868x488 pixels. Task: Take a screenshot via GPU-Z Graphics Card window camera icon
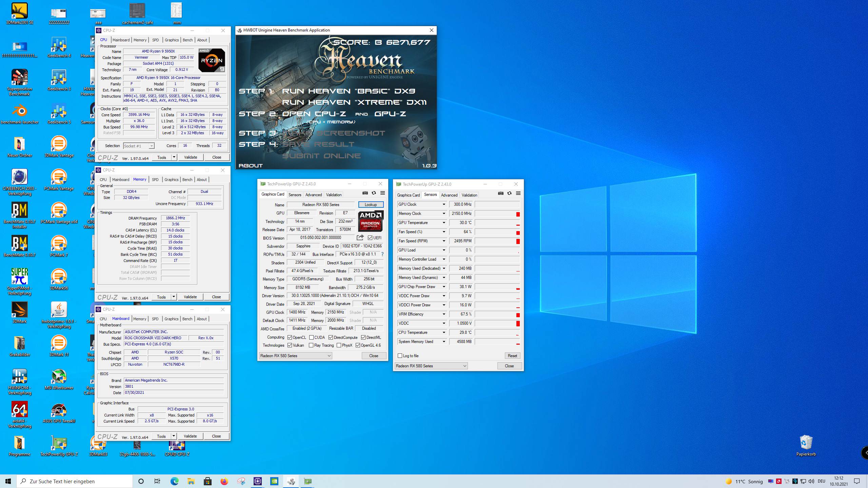click(x=365, y=193)
